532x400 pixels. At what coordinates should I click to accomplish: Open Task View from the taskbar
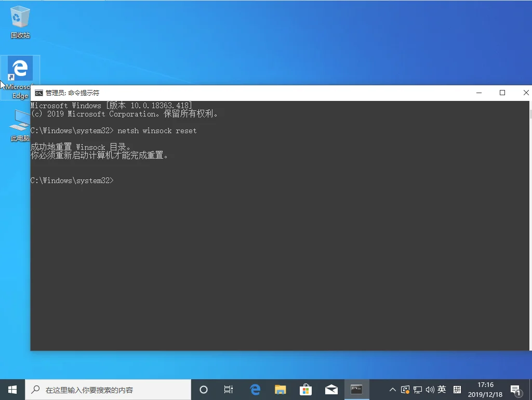coord(228,390)
